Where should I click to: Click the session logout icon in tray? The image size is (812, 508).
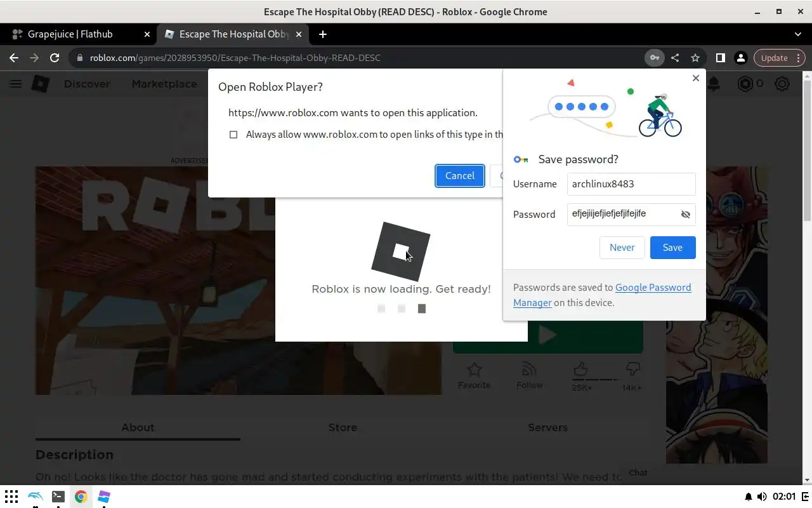[x=806, y=497]
